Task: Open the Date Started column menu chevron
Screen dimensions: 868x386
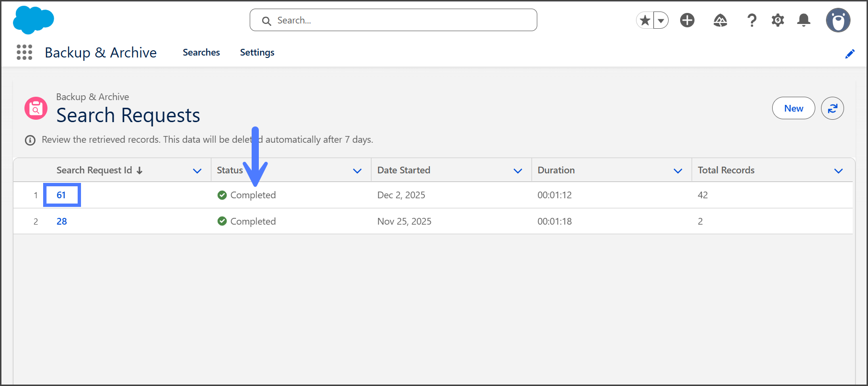Action: 518,171
